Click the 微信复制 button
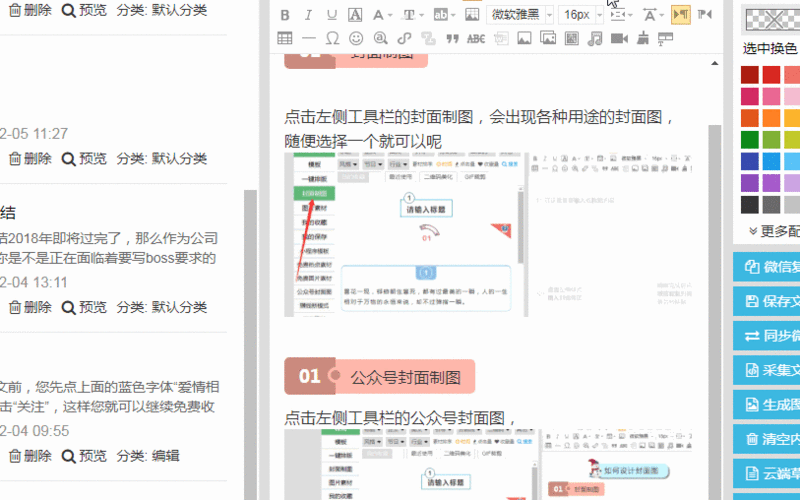The image size is (800, 500). pos(766,267)
